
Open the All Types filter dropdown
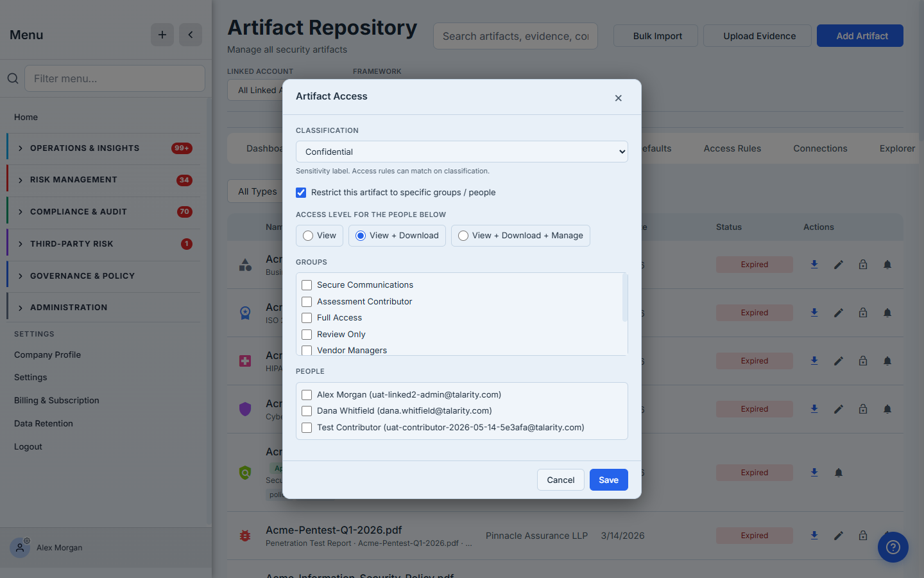pyautogui.click(x=257, y=191)
